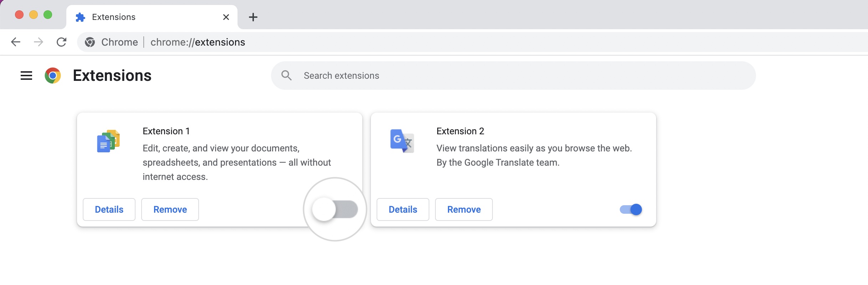The image size is (868, 285).
Task: Open a new tab with plus button
Action: pos(253,17)
